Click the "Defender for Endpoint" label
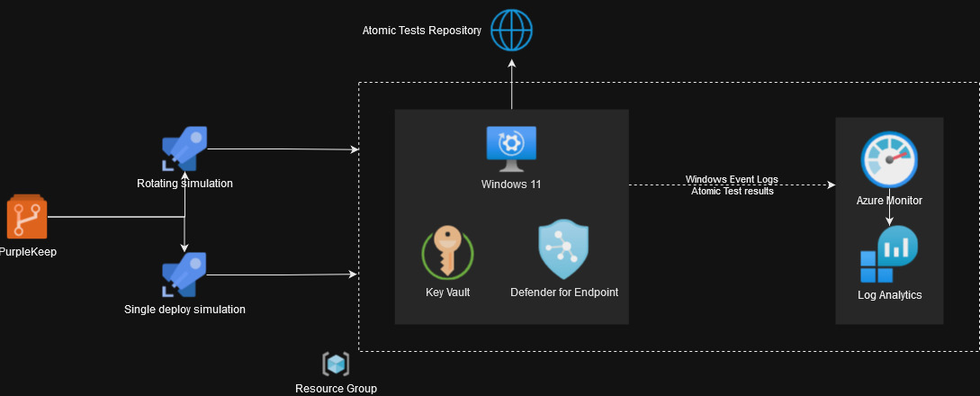 pos(563,292)
